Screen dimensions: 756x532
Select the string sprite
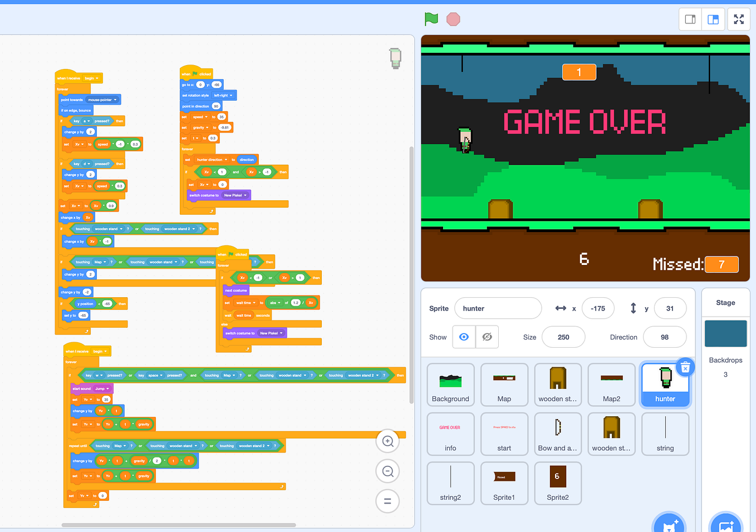click(x=665, y=434)
